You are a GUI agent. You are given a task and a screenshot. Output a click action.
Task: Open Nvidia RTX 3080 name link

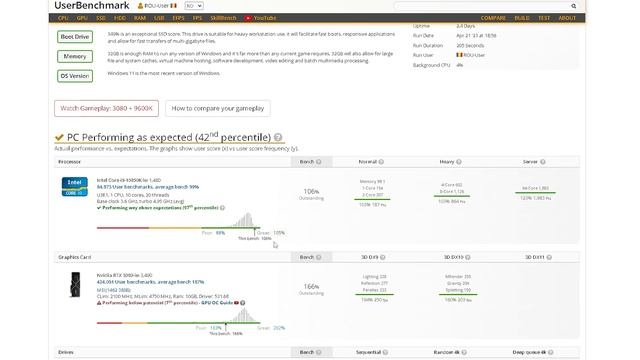[124, 275]
